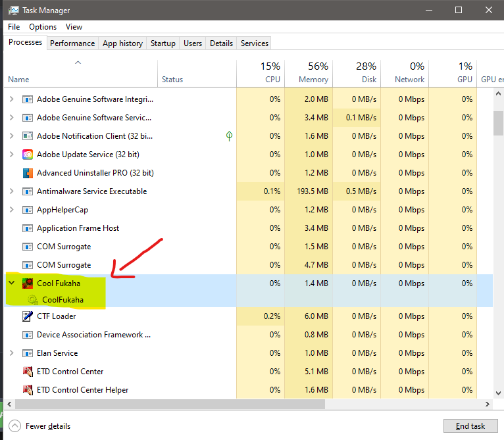Sort by the CPU column header

[x=261, y=74]
